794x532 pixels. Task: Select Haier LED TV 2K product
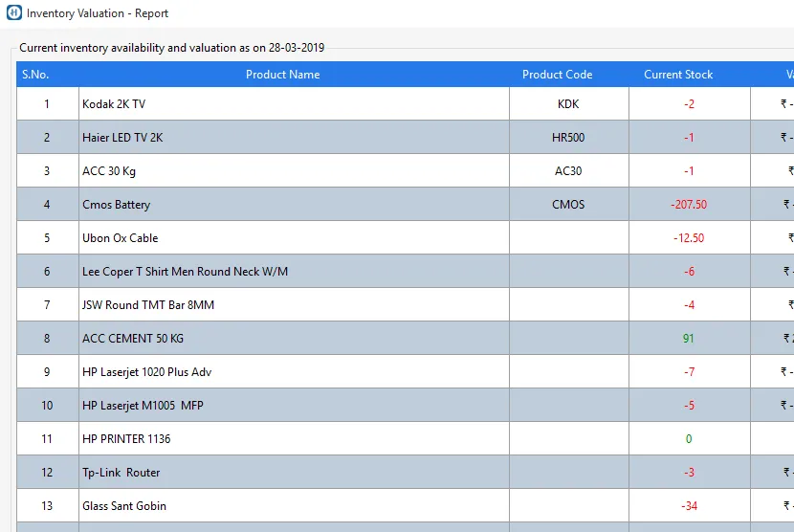click(x=122, y=138)
